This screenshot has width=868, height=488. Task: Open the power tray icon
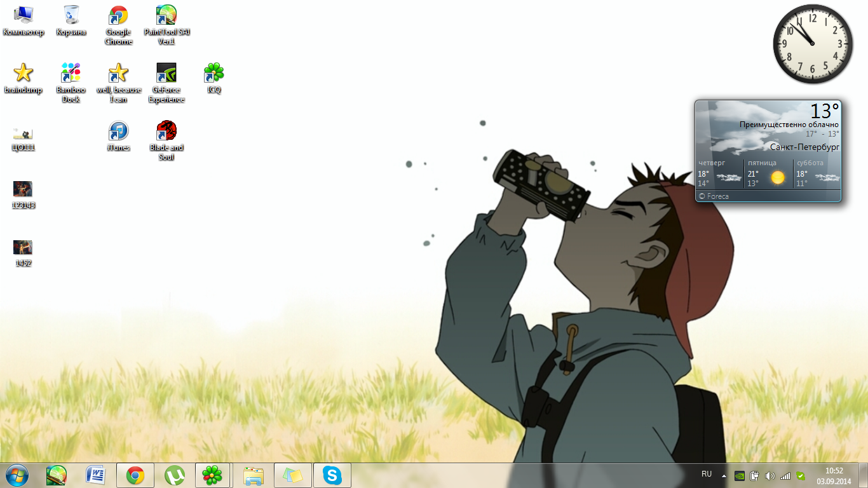[755, 475]
